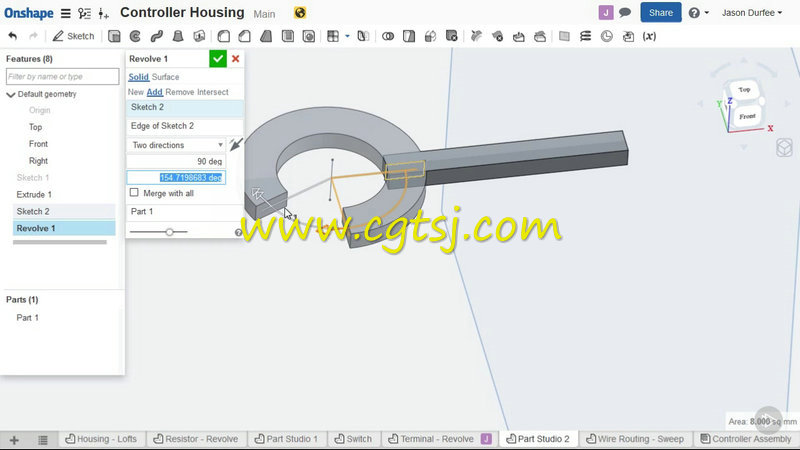
Task: Select the Move face tool icon
Action: (x=518, y=36)
